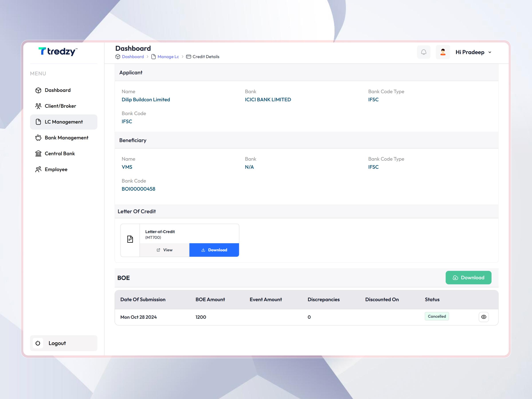Open the notification bell
The height and width of the screenshot is (399, 532).
424,52
